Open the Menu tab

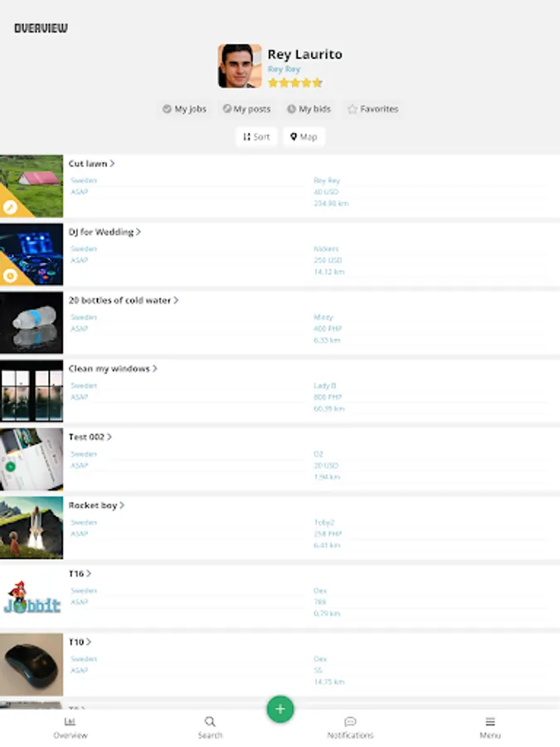pyautogui.click(x=490, y=727)
